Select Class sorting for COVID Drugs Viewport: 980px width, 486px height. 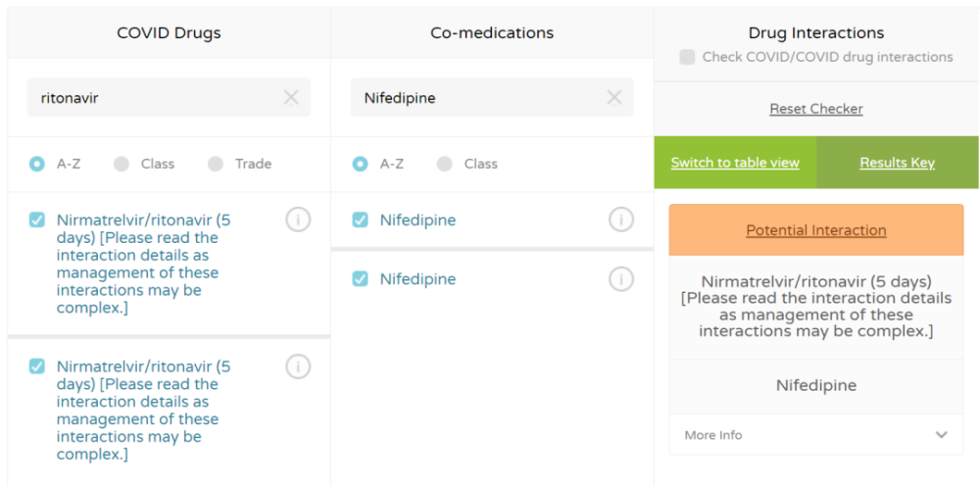122,164
